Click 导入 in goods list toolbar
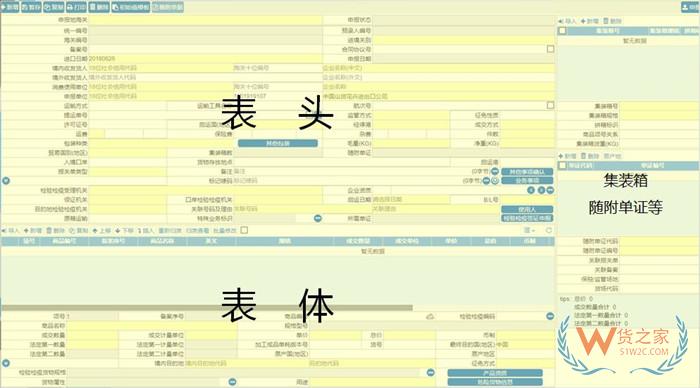 pyautogui.click(x=11, y=231)
